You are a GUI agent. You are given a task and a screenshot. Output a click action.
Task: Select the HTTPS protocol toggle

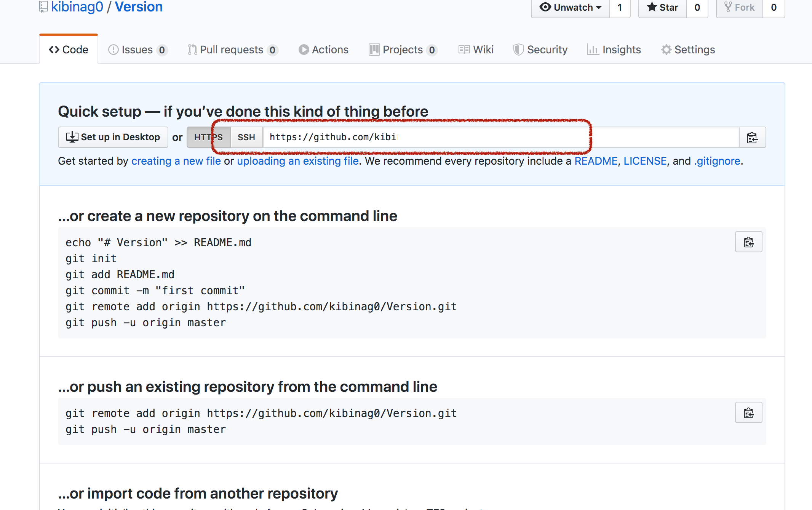pyautogui.click(x=208, y=137)
